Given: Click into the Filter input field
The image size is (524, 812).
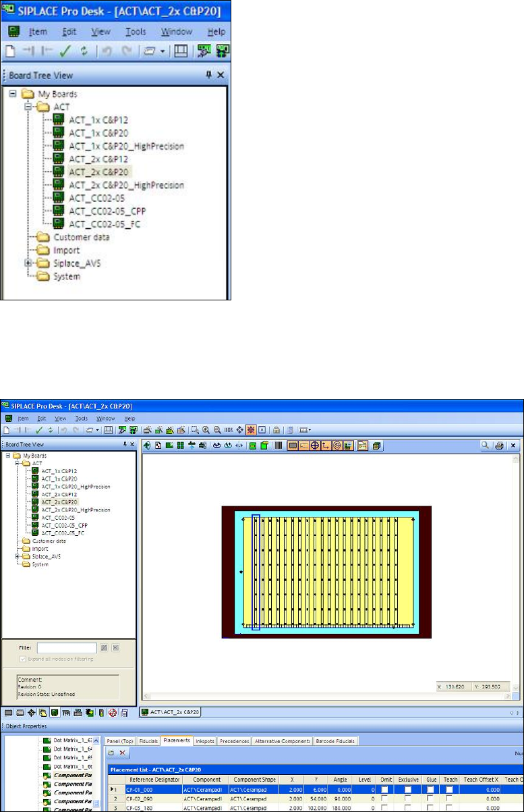Looking at the screenshot, I should pos(66,647).
